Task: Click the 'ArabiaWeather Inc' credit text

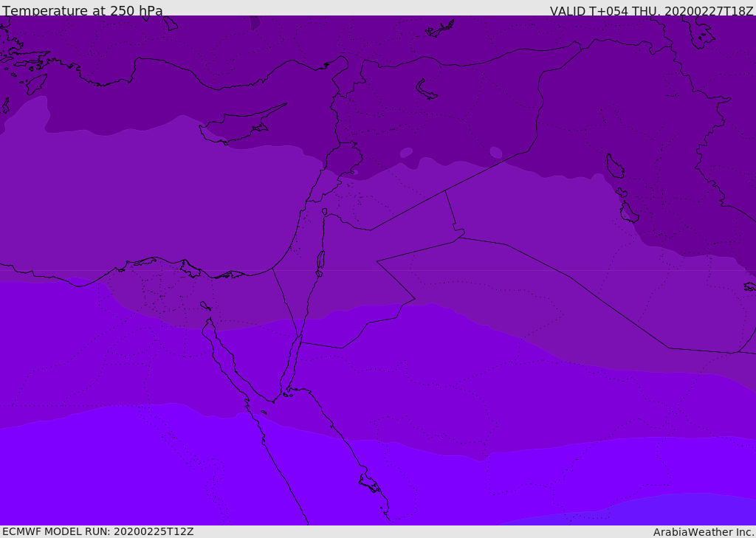Action: [x=703, y=532]
